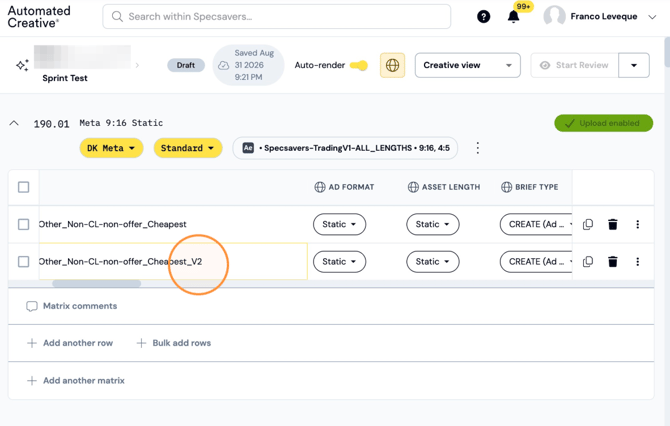This screenshot has width=670, height=426.
Task: Click the vertical page scrollbar thumb
Action: click(x=667, y=51)
